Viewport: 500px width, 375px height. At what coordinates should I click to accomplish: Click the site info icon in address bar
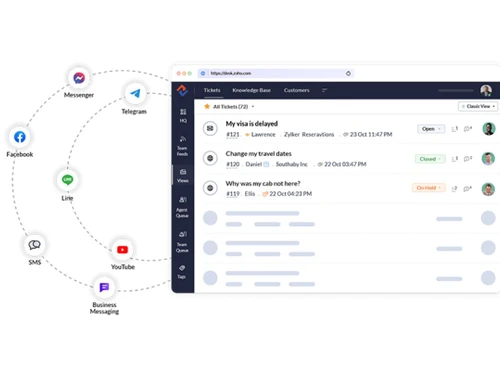coord(203,73)
